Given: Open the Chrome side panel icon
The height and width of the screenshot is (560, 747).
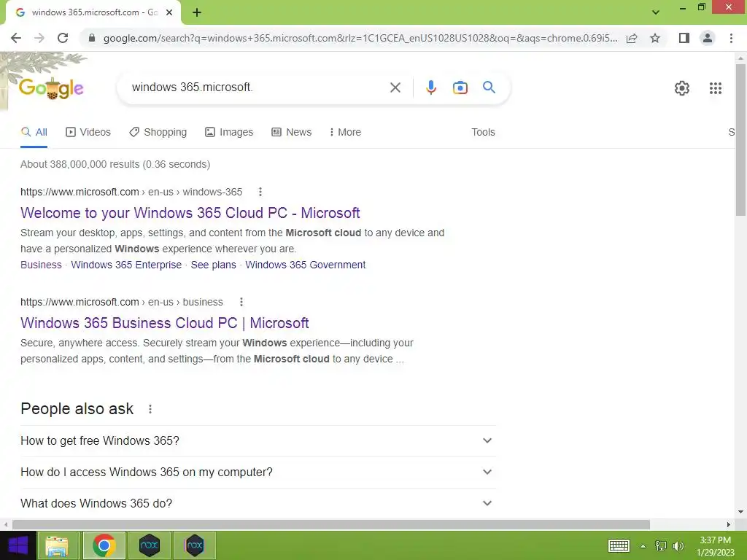Looking at the screenshot, I should [684, 38].
